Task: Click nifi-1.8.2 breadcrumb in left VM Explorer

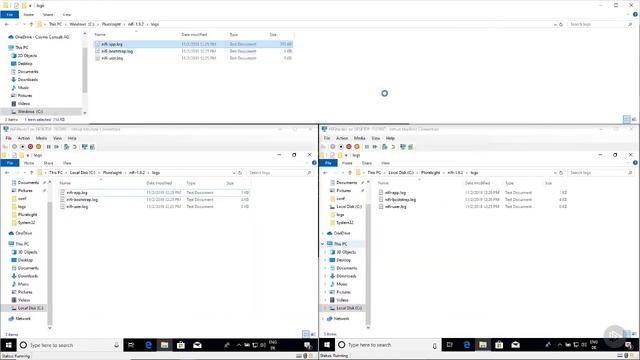Action: coord(137,173)
